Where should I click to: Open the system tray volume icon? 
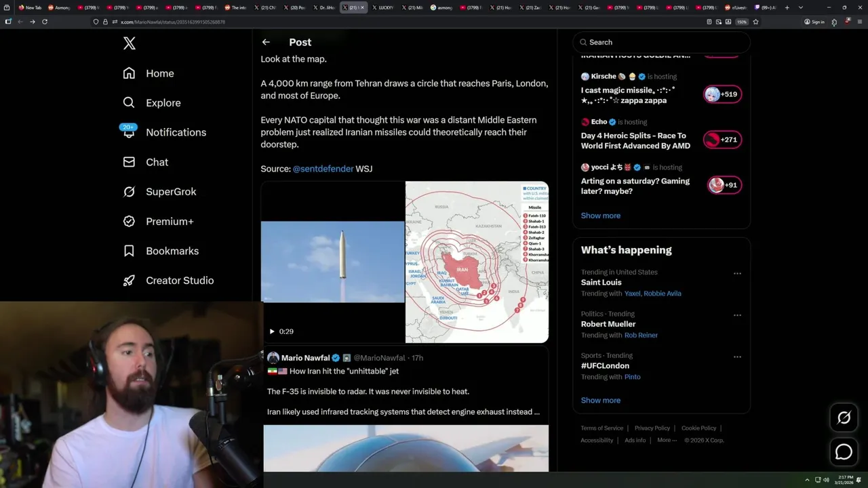coord(826,480)
